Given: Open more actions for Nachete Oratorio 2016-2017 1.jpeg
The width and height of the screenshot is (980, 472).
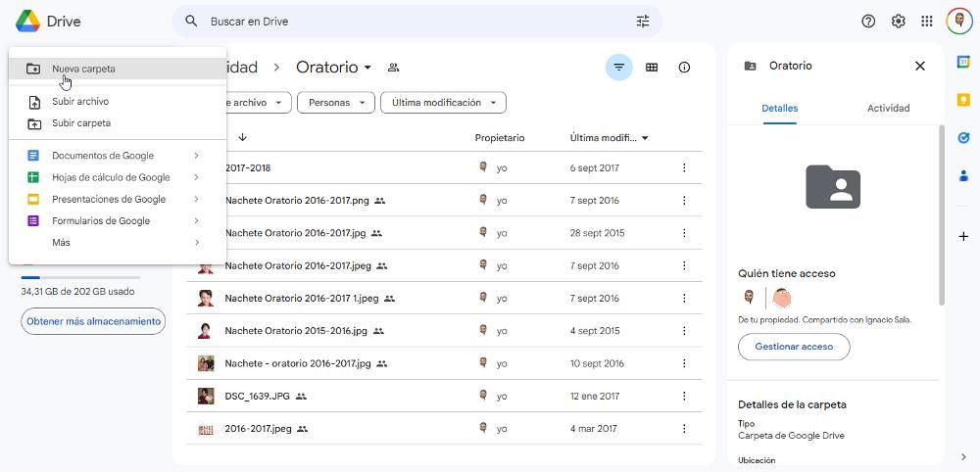Looking at the screenshot, I should point(684,299).
